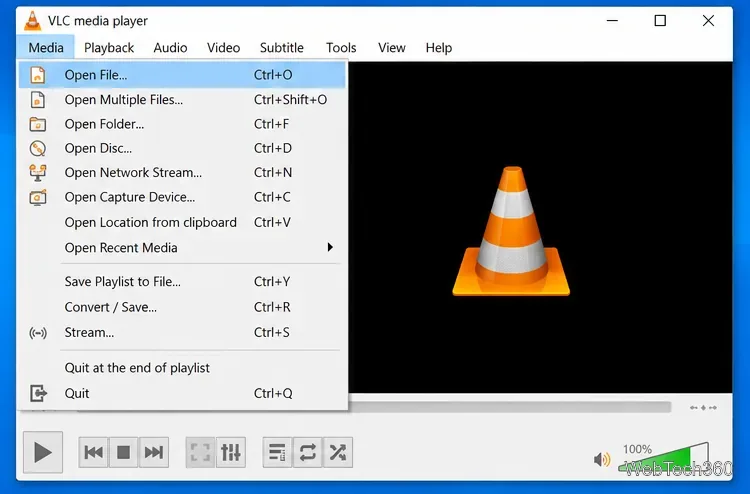Click the Open Folder icon
Viewport: 750px width, 494px height.
38,124
